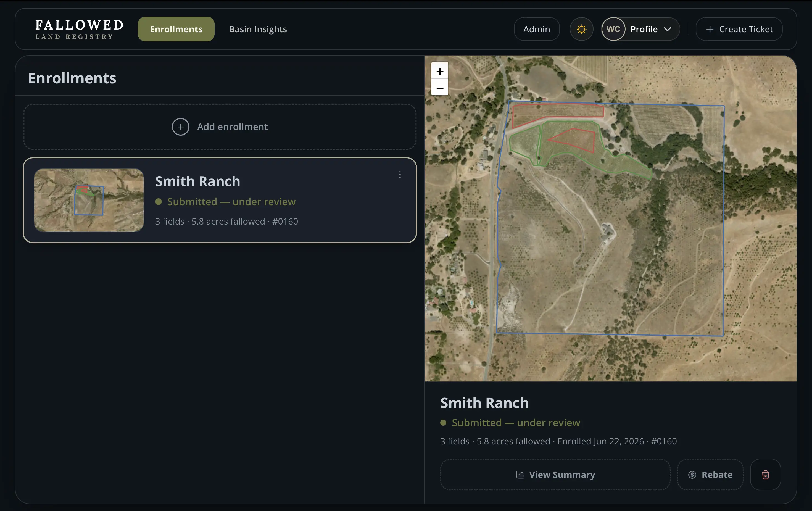Delete the enrollment with trash icon

click(765, 475)
